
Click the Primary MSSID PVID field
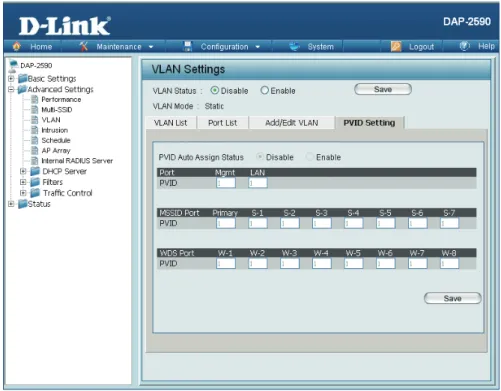click(226, 223)
